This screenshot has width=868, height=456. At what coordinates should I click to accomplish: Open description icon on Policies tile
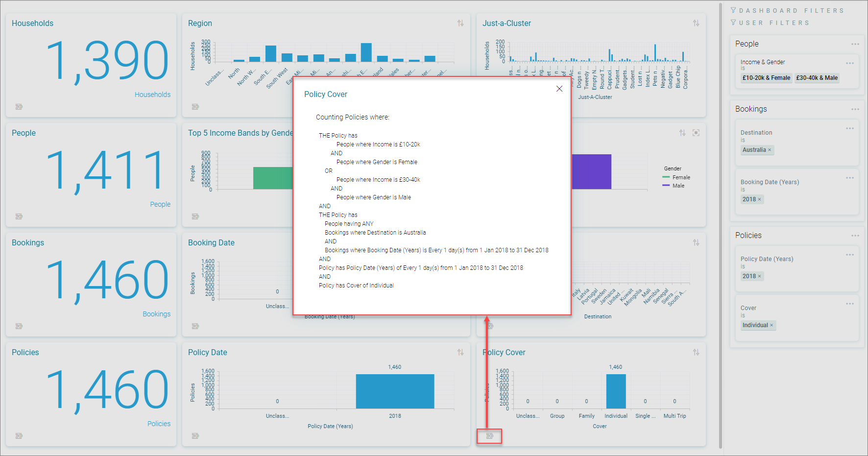pyautogui.click(x=19, y=435)
